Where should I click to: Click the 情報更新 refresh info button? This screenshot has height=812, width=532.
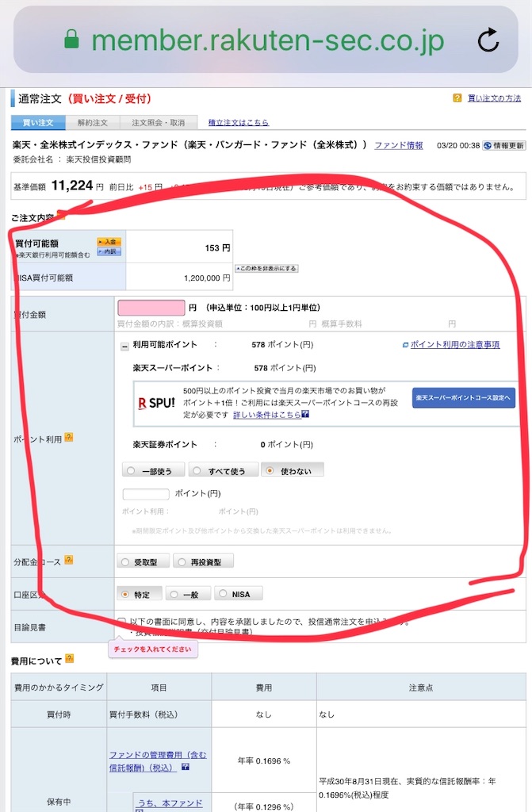[x=504, y=146]
